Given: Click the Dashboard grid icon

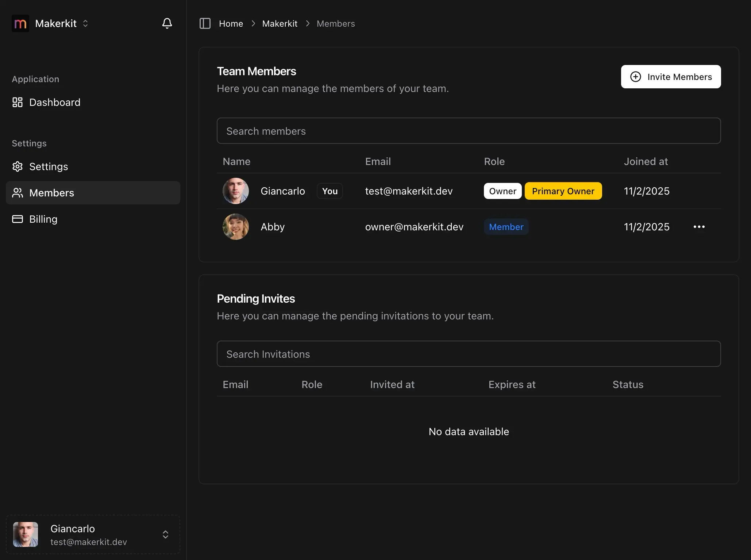Looking at the screenshot, I should pyautogui.click(x=18, y=102).
